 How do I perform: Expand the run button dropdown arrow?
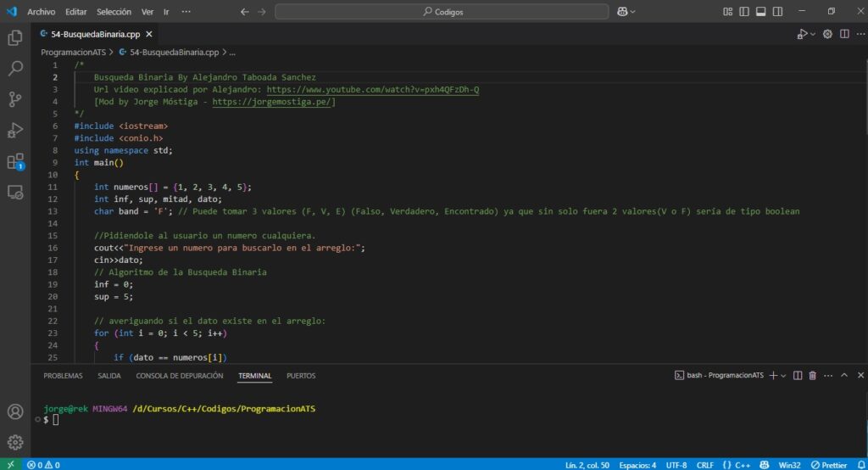point(812,35)
